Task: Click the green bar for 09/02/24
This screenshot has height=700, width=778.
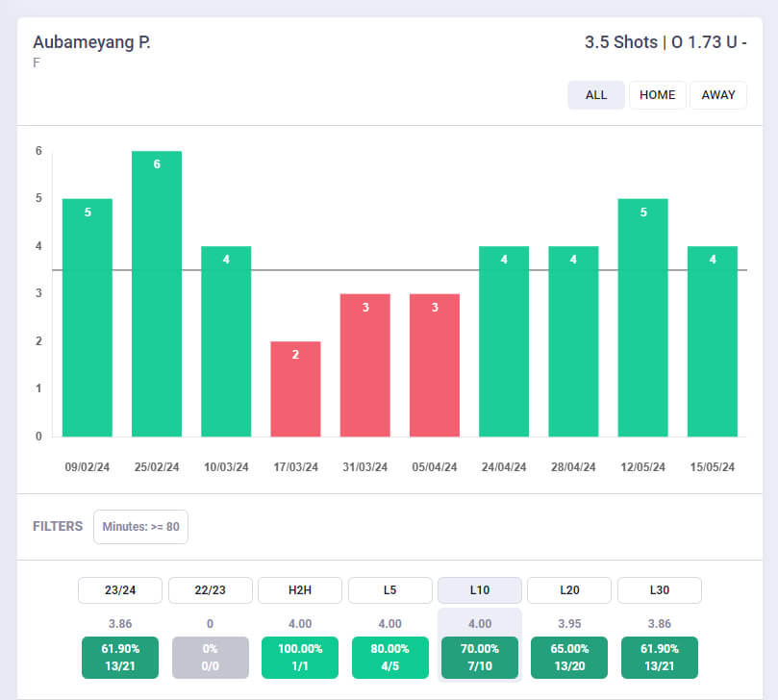Action: (x=88, y=317)
